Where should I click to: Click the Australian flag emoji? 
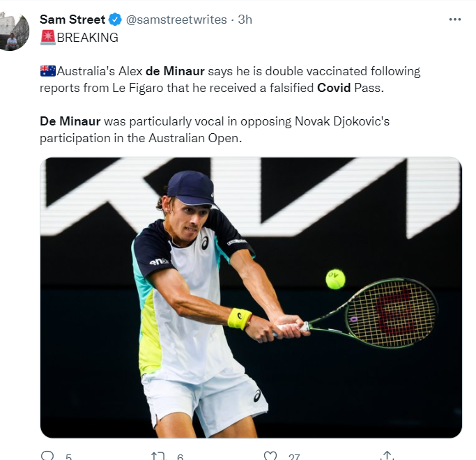(47, 71)
